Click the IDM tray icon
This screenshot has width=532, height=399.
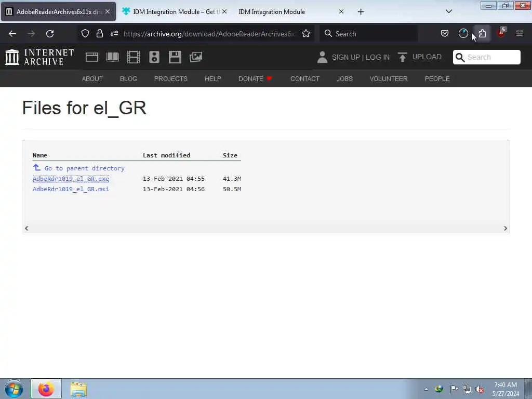(x=439, y=389)
